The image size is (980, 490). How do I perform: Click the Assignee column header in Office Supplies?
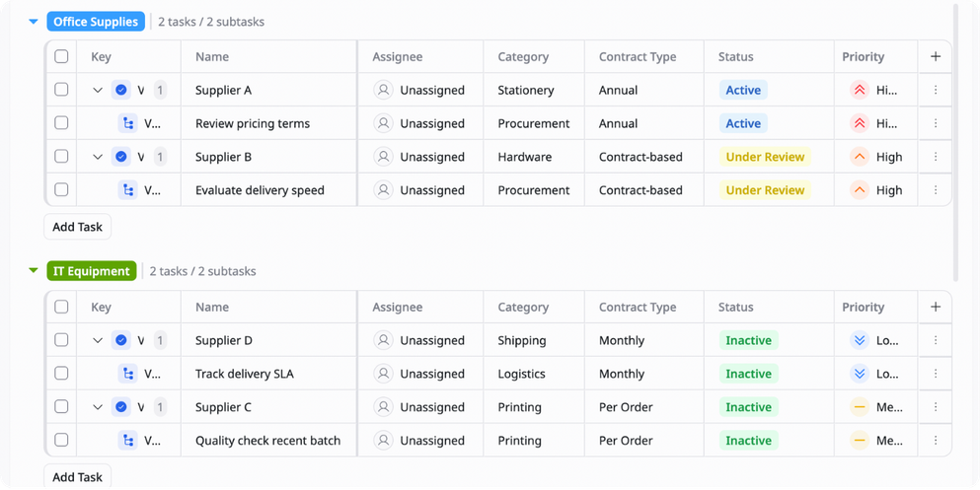tap(398, 57)
